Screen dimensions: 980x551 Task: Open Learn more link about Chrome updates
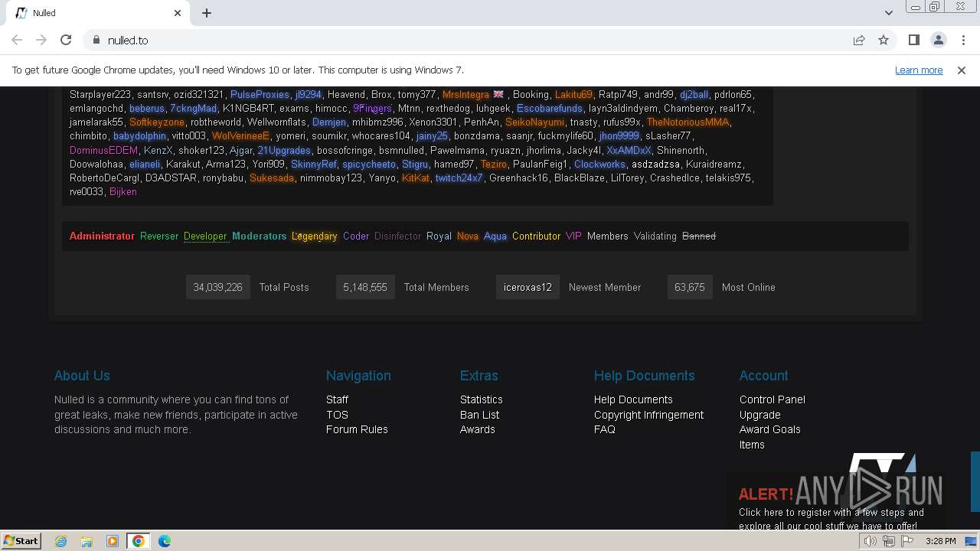919,70
